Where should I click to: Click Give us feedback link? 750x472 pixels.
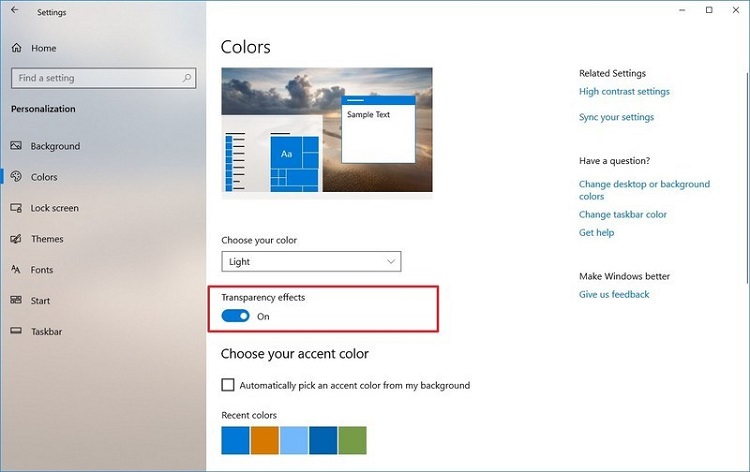614,295
